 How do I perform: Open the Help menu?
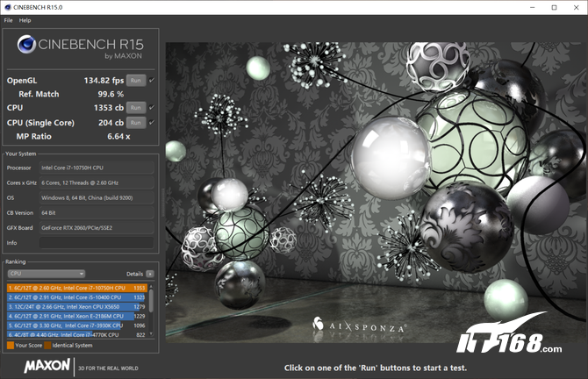[25, 19]
